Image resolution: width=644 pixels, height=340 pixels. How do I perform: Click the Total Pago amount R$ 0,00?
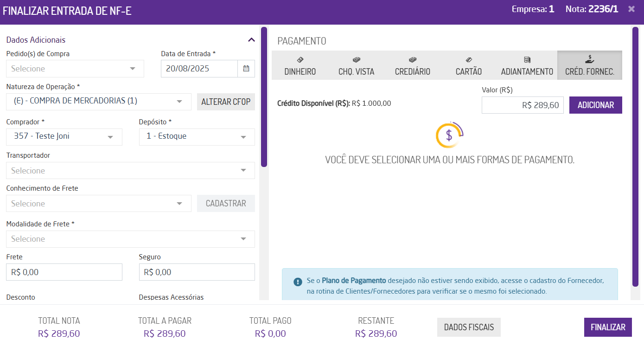pyautogui.click(x=270, y=334)
